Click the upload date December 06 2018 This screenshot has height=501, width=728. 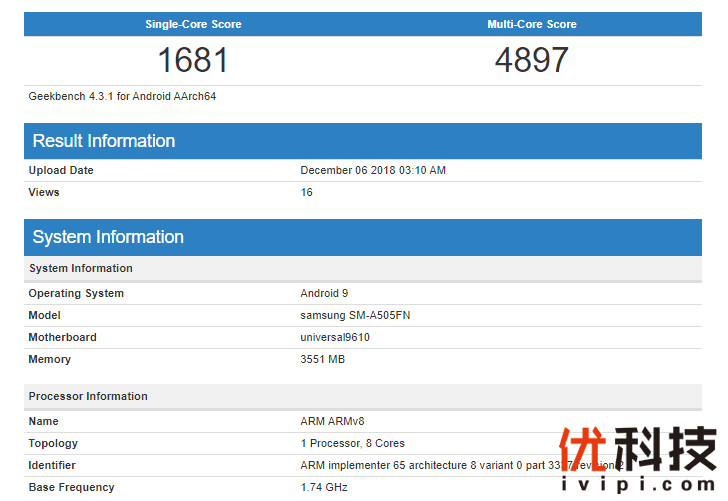coord(373,170)
